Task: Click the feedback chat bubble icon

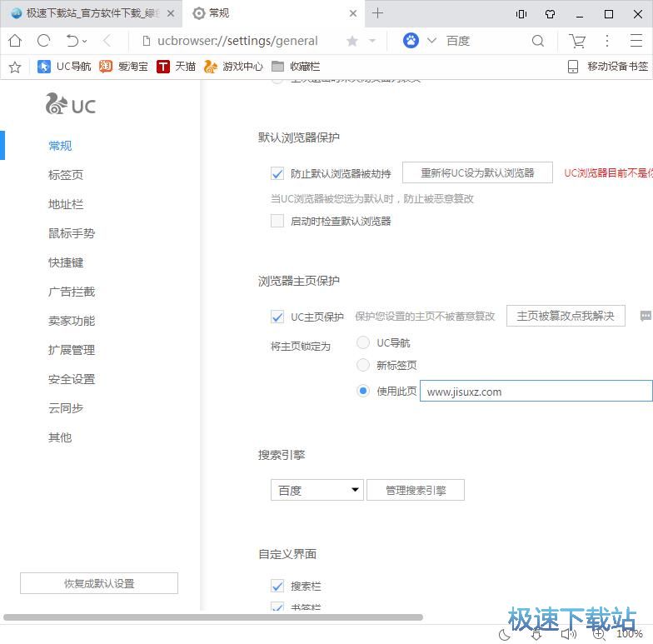Action: click(x=646, y=316)
